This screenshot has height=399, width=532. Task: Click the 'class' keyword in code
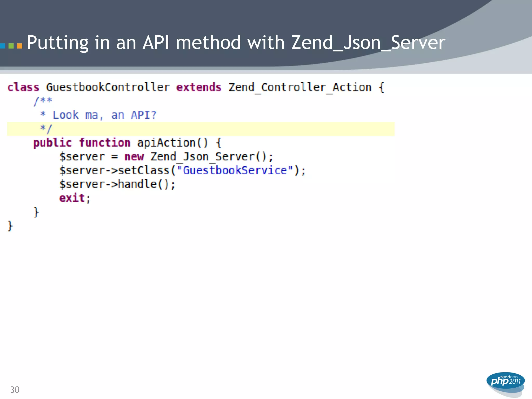pyautogui.click(x=23, y=88)
